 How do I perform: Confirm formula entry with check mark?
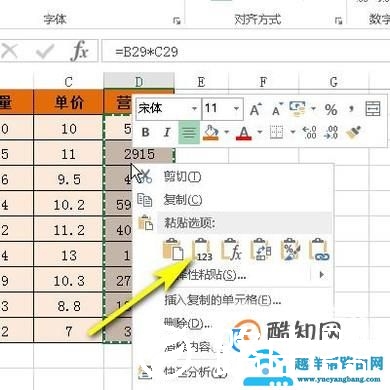coord(45,51)
